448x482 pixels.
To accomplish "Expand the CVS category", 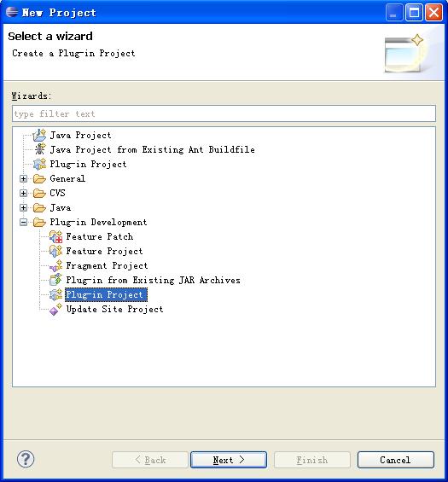I will click(23, 193).
